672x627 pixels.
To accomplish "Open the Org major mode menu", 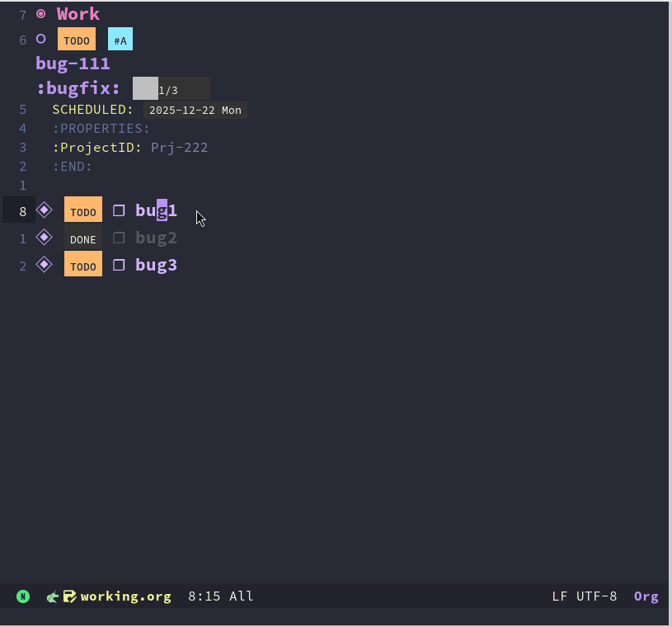I will click(x=646, y=596).
